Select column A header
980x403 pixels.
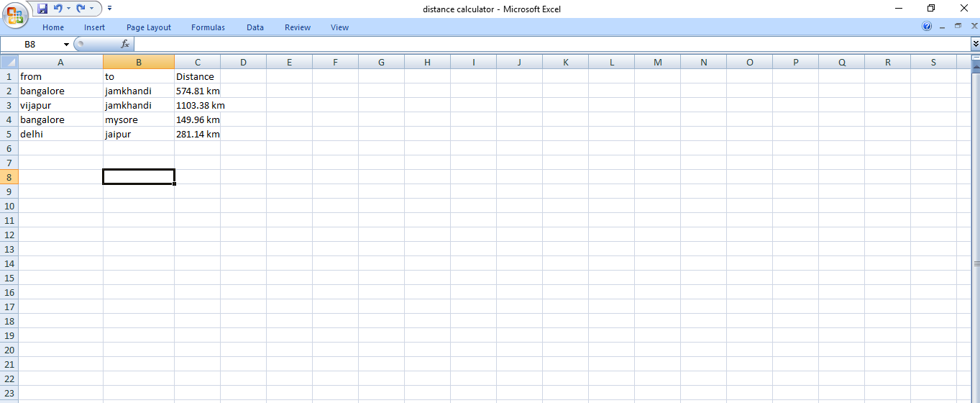(60, 62)
